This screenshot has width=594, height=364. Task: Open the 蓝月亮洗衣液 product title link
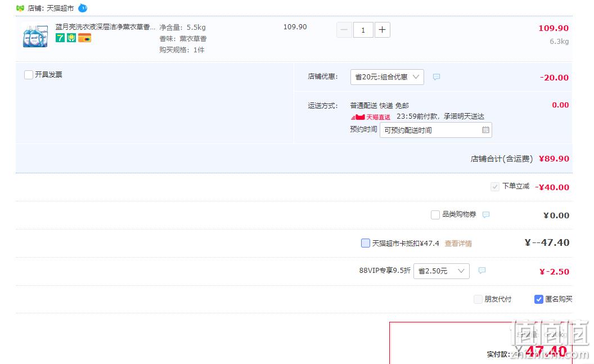tap(105, 27)
